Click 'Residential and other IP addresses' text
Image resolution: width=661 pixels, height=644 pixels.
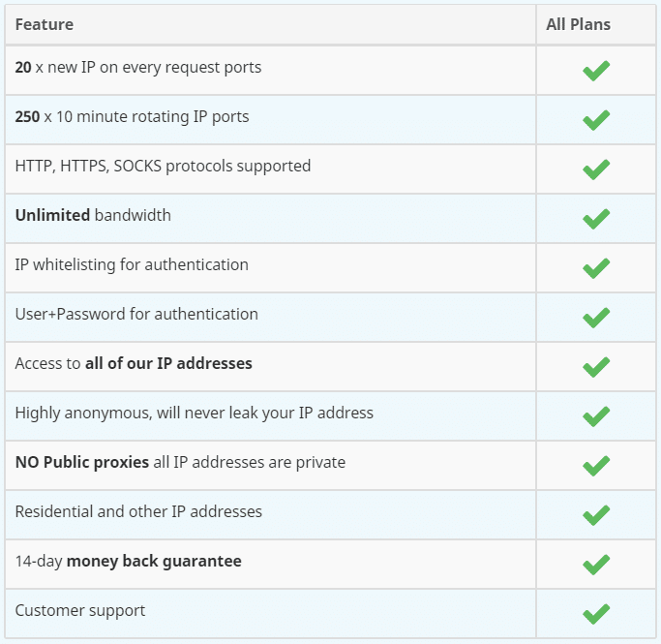click(x=138, y=511)
